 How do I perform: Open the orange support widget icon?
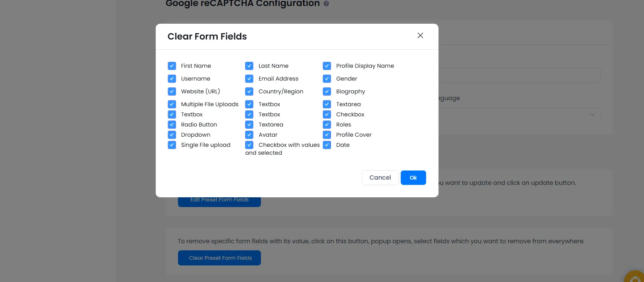pos(636,277)
